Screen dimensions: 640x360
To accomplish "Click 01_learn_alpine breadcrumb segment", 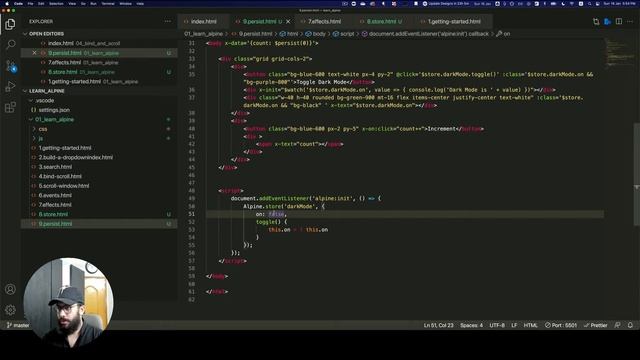I will [x=203, y=33].
